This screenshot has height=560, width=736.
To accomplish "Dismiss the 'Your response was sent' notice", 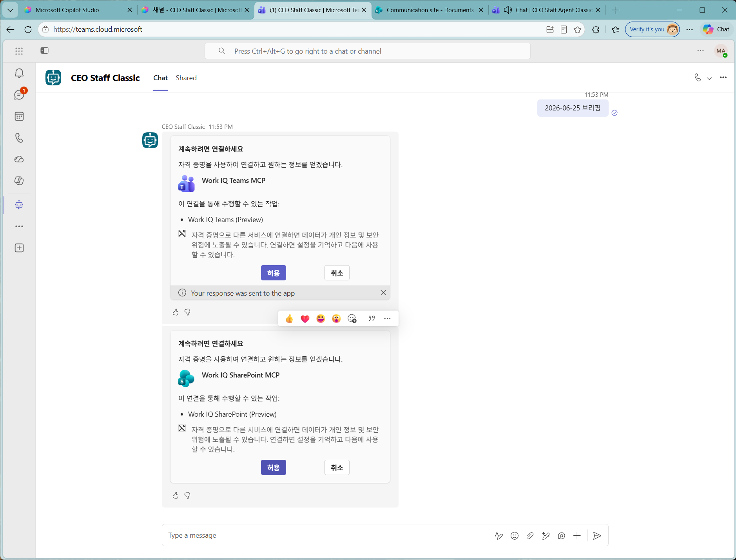I will [x=383, y=293].
